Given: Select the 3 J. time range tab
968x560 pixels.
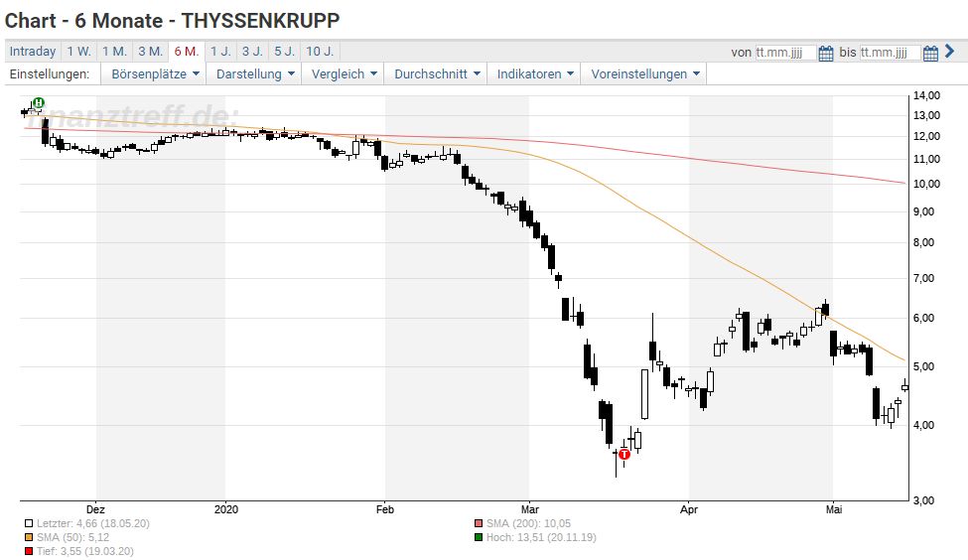Looking at the screenshot, I should tap(252, 52).
